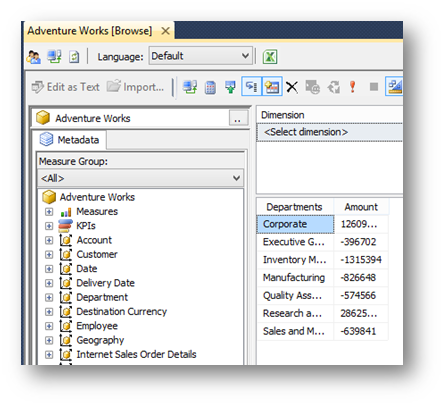Screen dimensions: 445x407
Task: Click the Department dimension icon
Action: pyautogui.click(x=66, y=297)
